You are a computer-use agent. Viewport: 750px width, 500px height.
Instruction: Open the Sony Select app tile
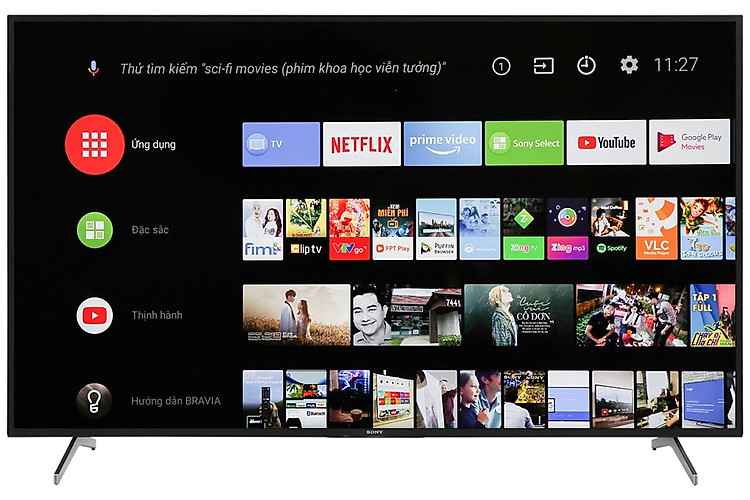[x=524, y=144]
